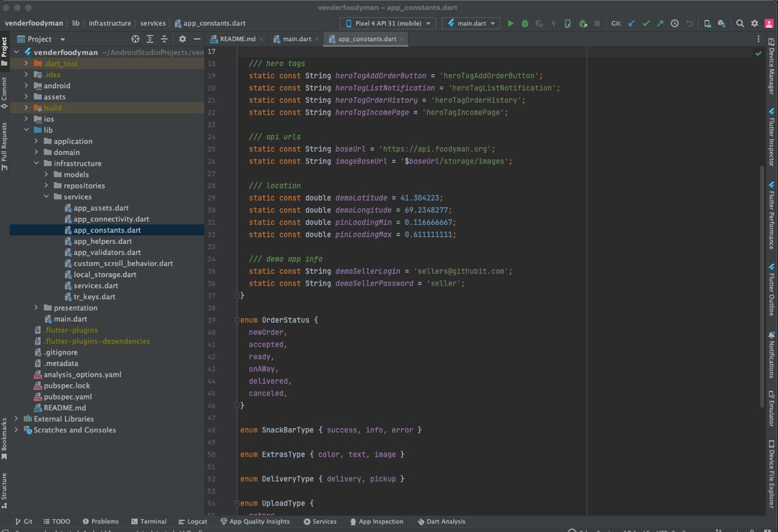Click the Git push green arrow
The image size is (778, 532).
click(x=660, y=23)
